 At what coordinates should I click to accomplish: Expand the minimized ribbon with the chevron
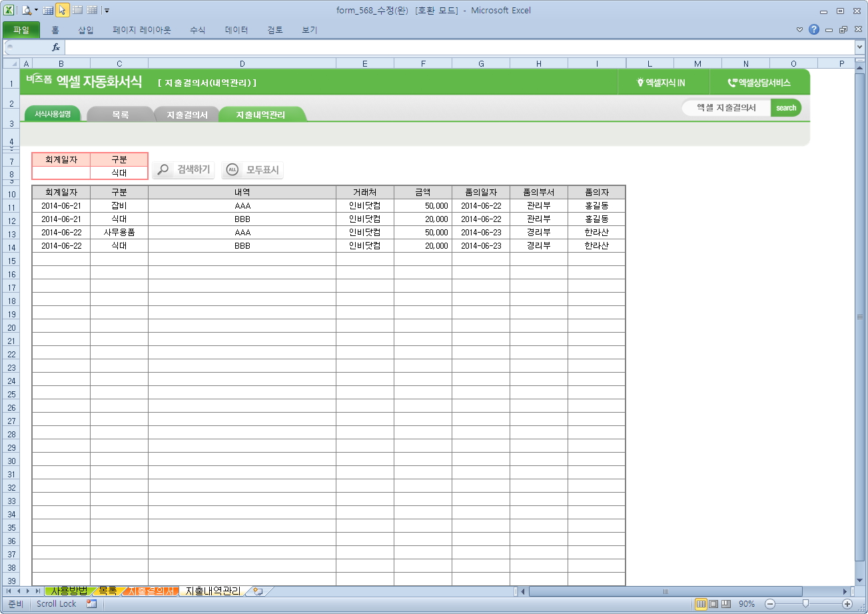pos(800,30)
